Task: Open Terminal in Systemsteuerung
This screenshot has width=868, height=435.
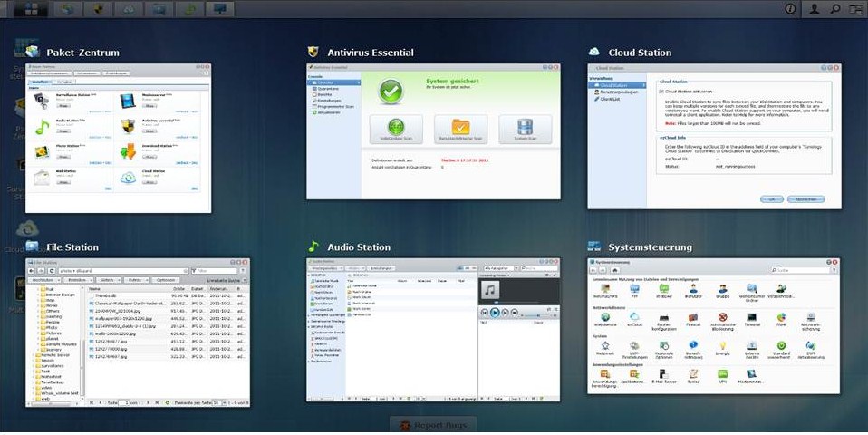Action: coord(752,321)
